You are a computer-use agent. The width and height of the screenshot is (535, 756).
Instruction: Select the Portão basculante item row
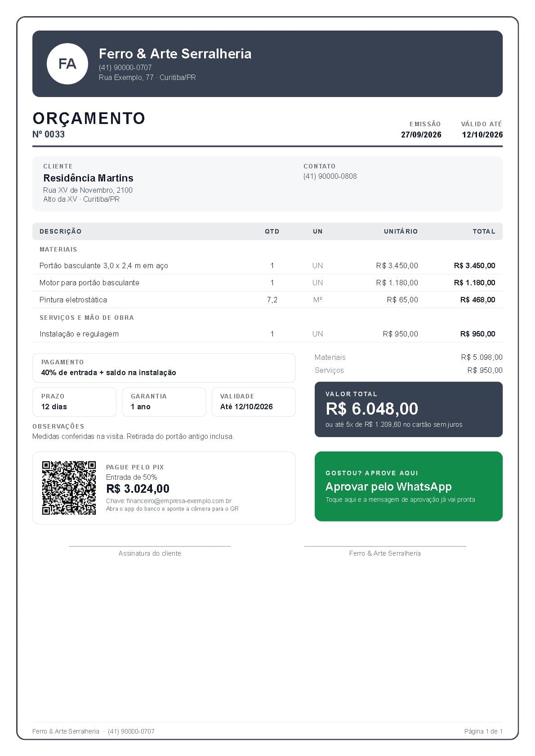point(267,265)
